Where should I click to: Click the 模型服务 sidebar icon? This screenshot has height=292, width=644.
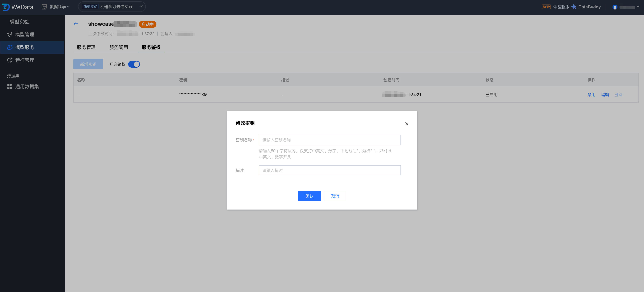[x=10, y=47]
